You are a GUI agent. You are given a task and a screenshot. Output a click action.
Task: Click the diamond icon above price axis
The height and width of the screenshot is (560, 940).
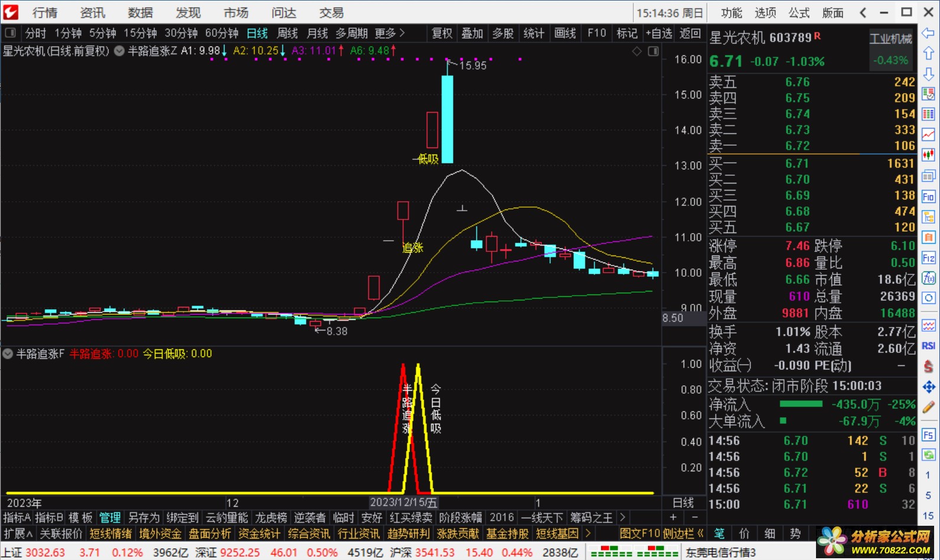(637, 51)
